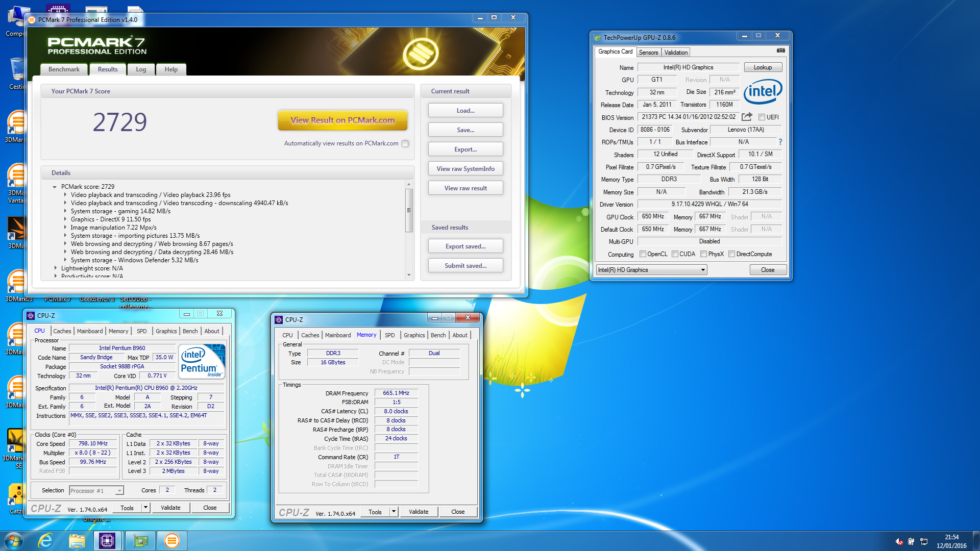Image resolution: width=980 pixels, height=551 pixels.
Task: Click the DRAM Frequency value 665.1 MHz
Action: pos(396,393)
